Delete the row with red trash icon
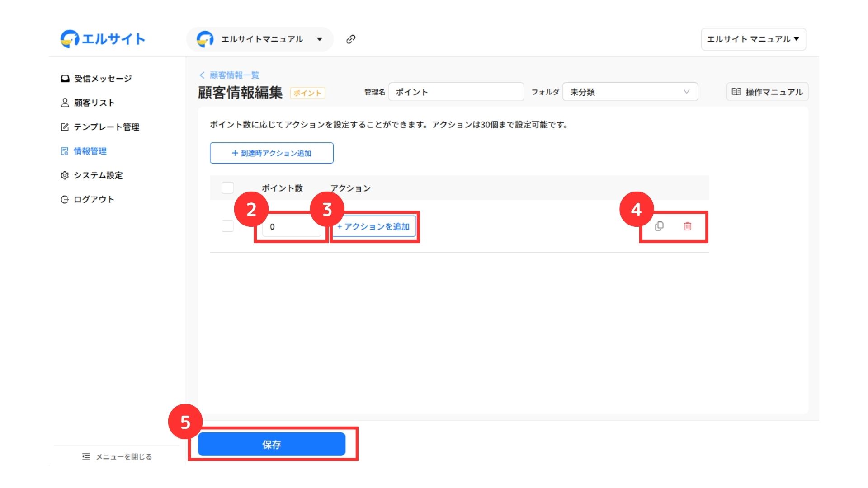Image resolution: width=868 pixels, height=488 pixels. 687,226
